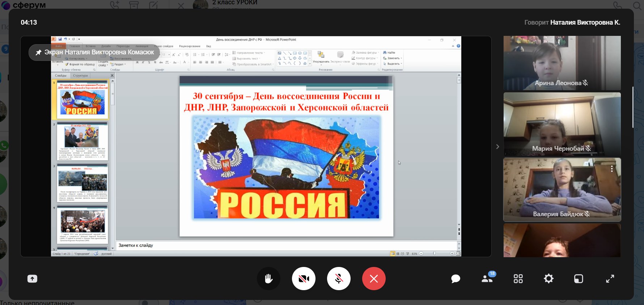
Task: Select slide 2 thumbnail
Action: pos(82,142)
